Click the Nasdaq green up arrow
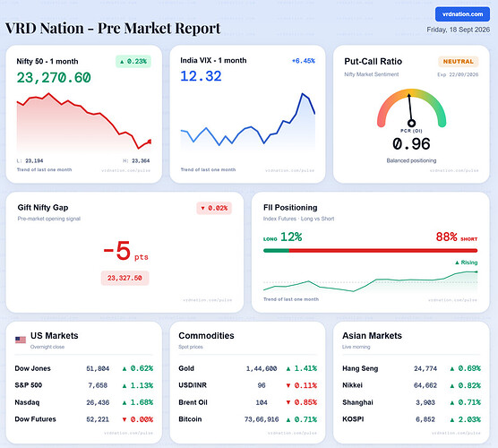The width and height of the screenshot is (498, 448). (124, 402)
